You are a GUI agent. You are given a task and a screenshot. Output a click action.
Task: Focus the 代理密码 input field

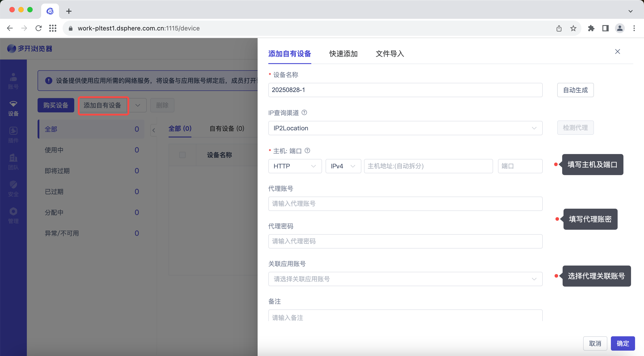click(x=405, y=241)
